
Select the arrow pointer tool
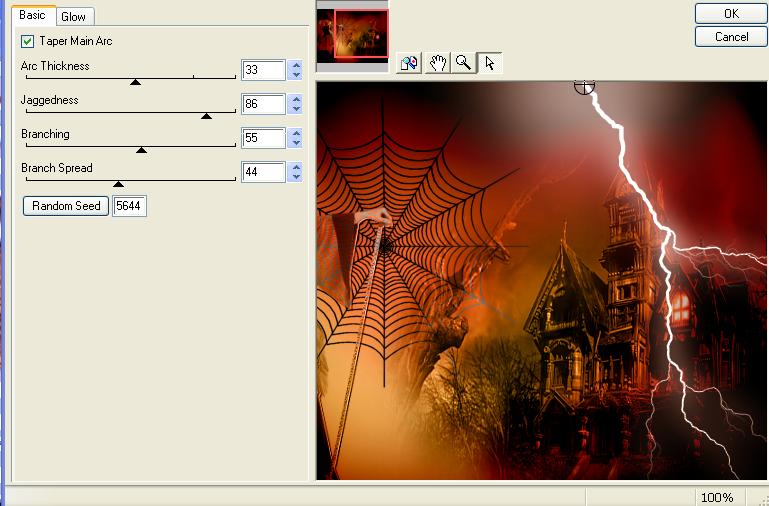coord(489,63)
